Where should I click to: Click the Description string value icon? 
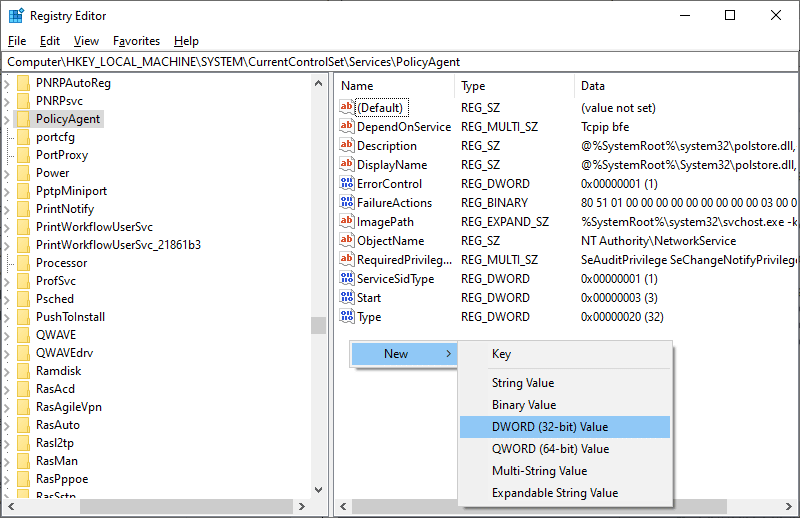[x=347, y=145]
